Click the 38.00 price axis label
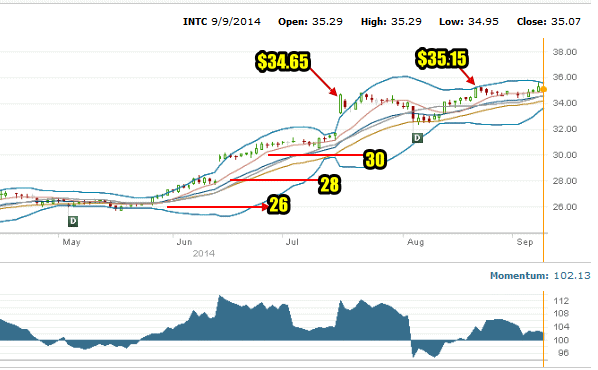Viewport: 598px width, 370px height. point(565,52)
